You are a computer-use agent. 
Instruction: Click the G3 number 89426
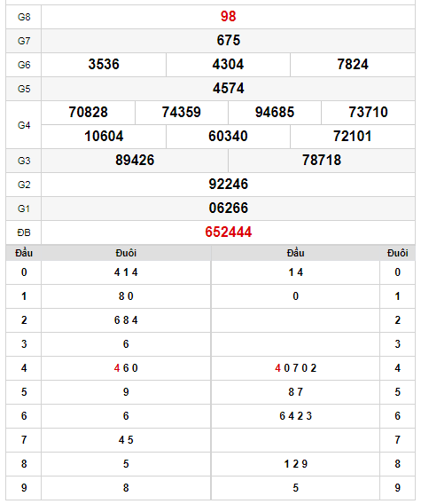point(135,161)
